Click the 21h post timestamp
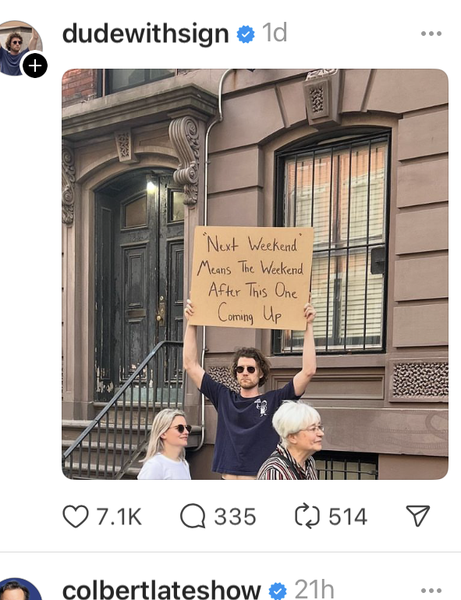 tap(314, 590)
